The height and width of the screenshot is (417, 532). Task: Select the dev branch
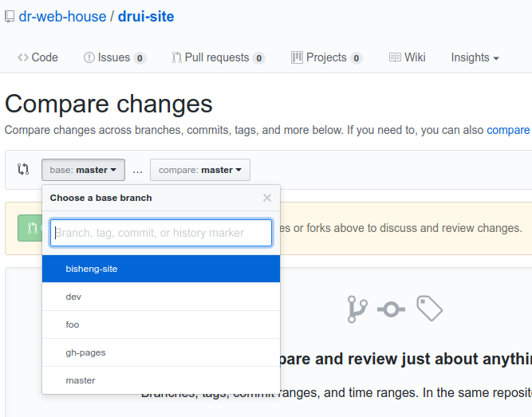(x=161, y=297)
